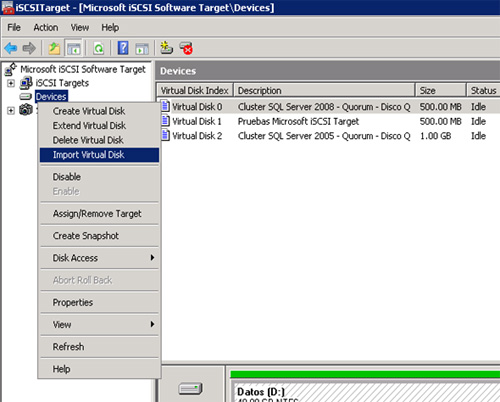Open the Help menu in menu bar
This screenshot has width=500, height=402.
coord(110,27)
